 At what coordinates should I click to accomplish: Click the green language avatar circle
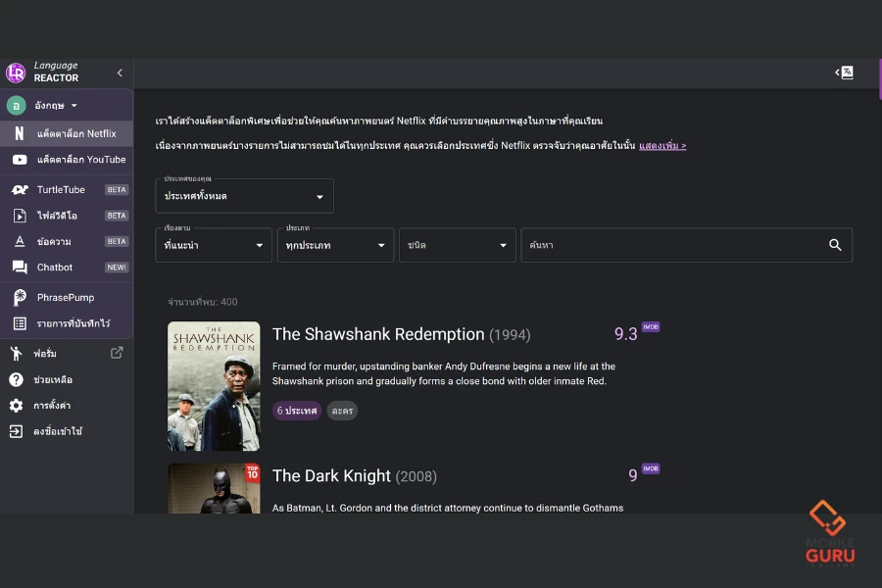pos(17,105)
